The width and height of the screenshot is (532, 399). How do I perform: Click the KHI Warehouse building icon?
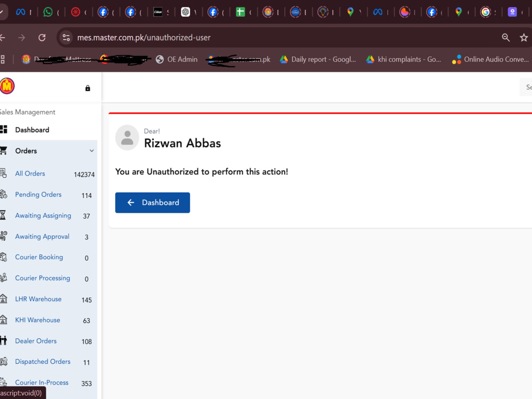(3, 320)
